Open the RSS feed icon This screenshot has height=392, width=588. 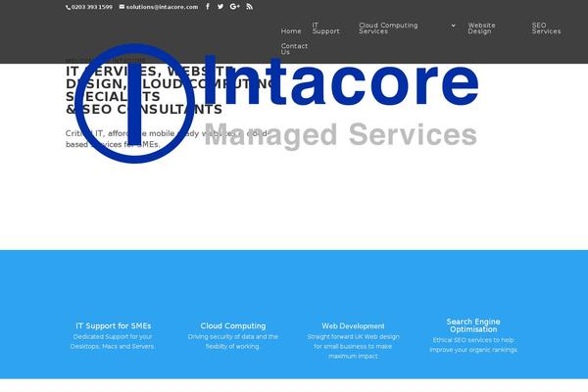tap(249, 7)
